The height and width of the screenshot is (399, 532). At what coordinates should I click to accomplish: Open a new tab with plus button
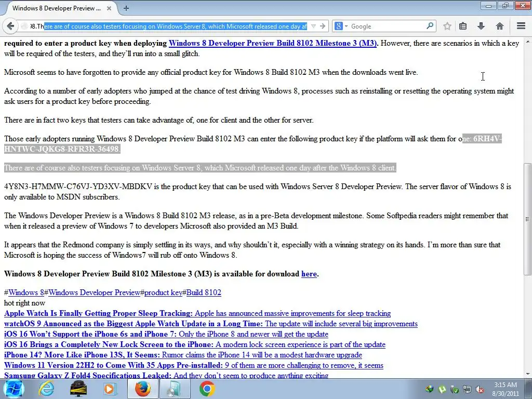(x=126, y=8)
